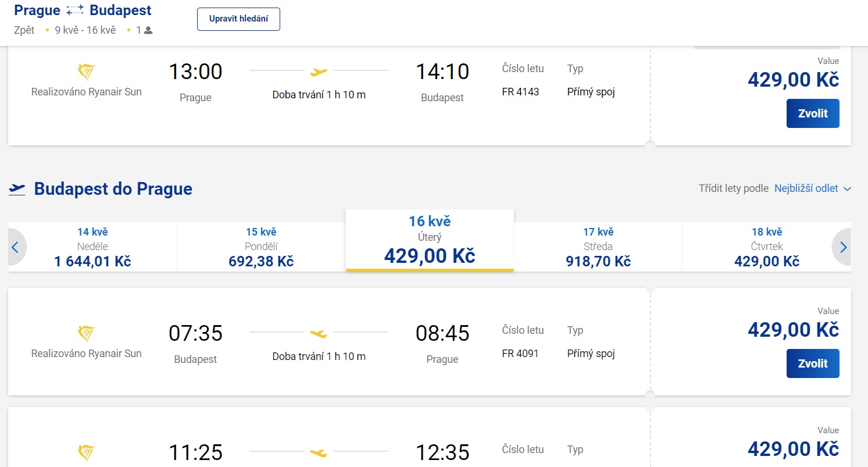
Task: Show later dates with right arrow
Action: (844, 247)
